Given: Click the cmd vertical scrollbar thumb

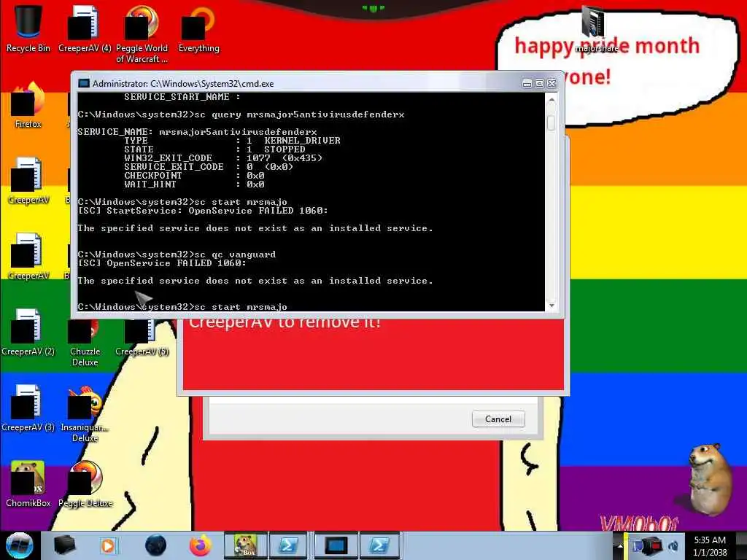Looking at the screenshot, I should (551, 122).
